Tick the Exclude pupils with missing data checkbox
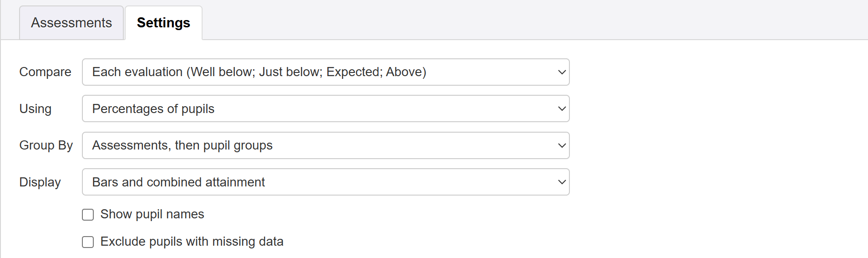This screenshot has height=258, width=868. (88, 242)
